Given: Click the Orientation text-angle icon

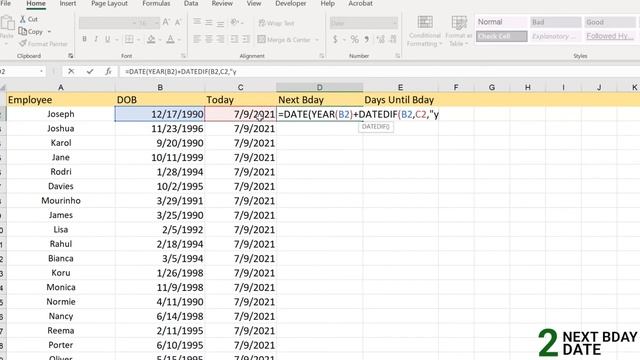Looking at the screenshot, I should (234, 22).
